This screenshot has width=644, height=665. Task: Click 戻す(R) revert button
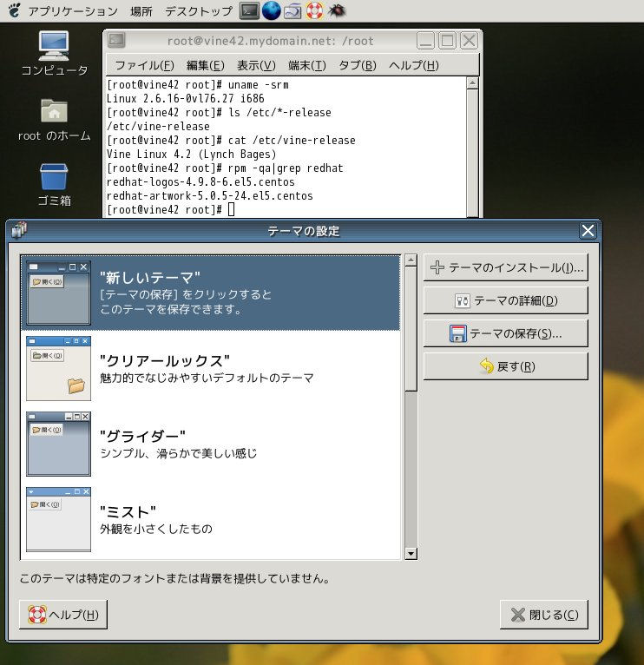pos(506,366)
